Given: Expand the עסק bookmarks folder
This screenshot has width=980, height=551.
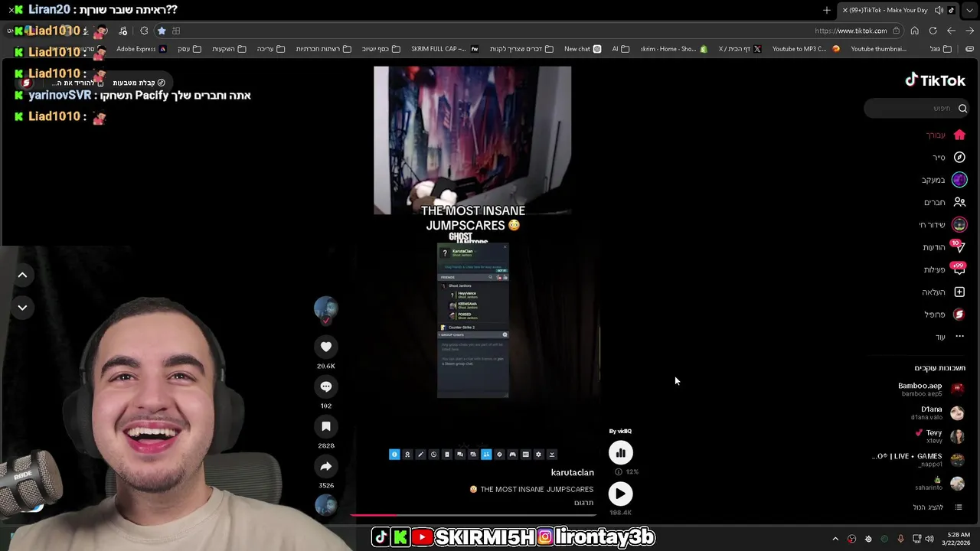Looking at the screenshot, I should [x=189, y=49].
